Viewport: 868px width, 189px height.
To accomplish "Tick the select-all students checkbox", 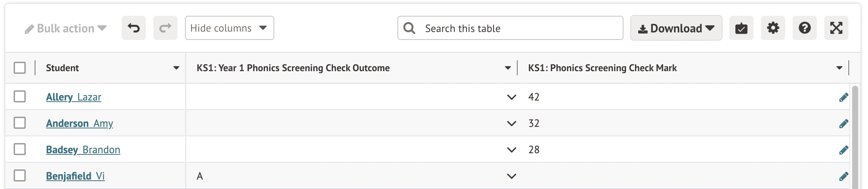I will click(x=20, y=68).
